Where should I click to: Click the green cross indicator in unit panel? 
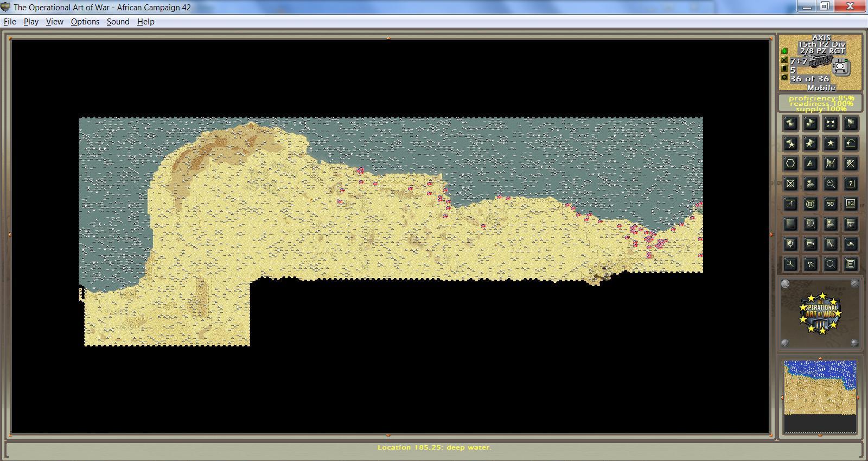pyautogui.click(x=784, y=52)
